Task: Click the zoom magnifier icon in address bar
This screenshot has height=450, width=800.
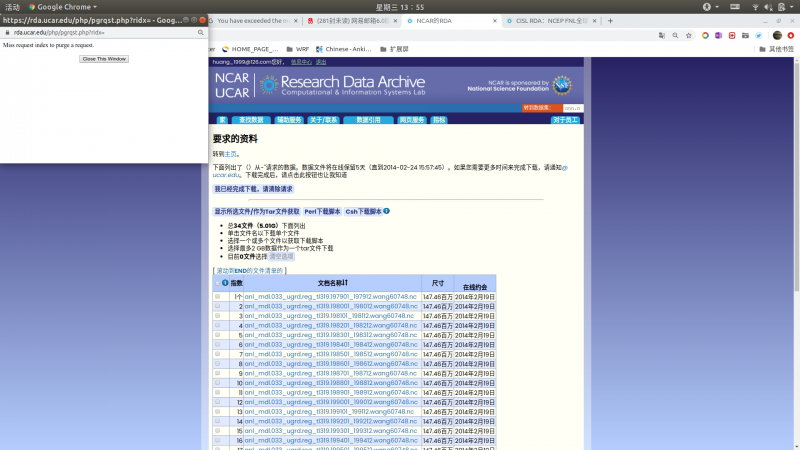Action: (x=676, y=34)
